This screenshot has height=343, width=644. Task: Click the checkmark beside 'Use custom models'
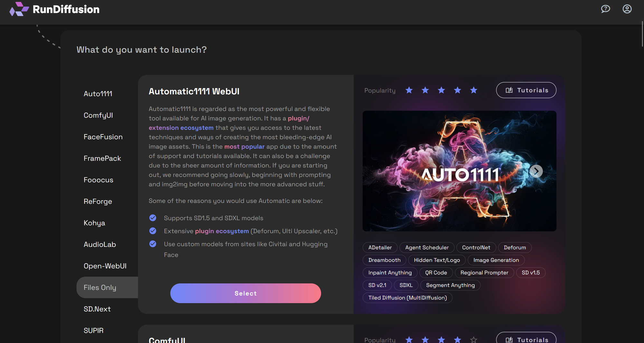153,244
